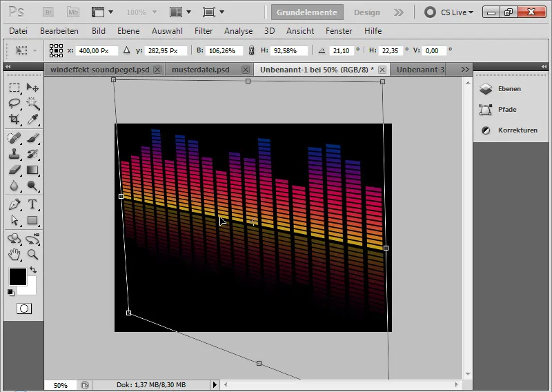Launch Mini Bridge

tap(73, 12)
